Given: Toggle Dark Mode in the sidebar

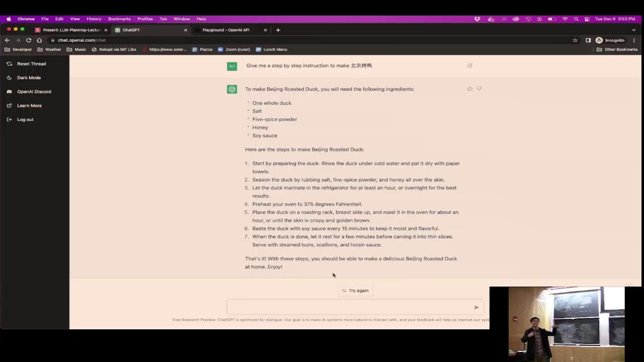Looking at the screenshot, I should coord(24,77).
